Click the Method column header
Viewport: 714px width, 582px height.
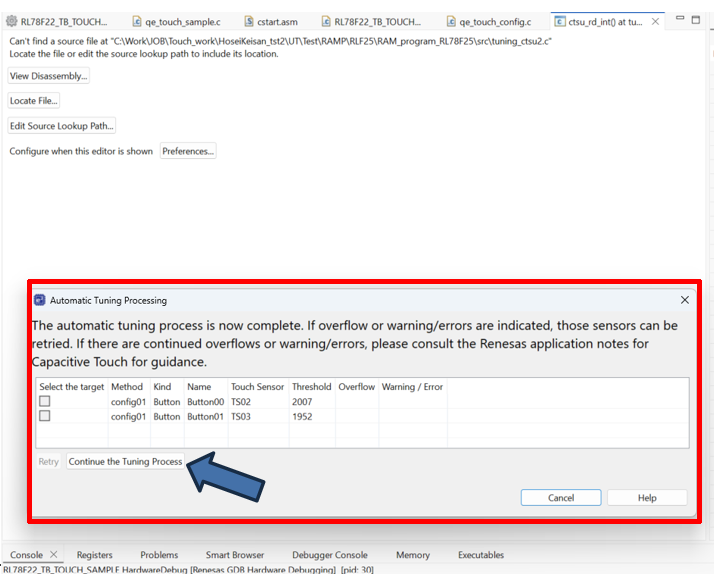(127, 387)
